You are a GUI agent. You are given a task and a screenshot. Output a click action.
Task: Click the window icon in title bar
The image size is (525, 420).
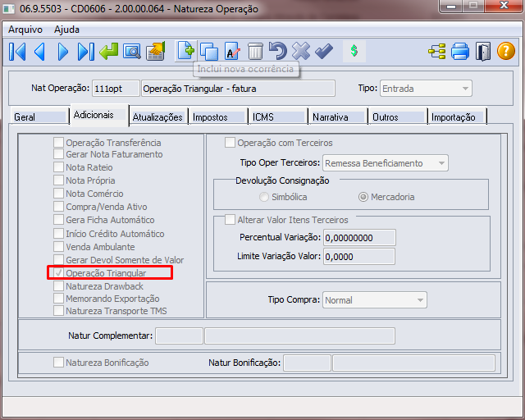click(9, 9)
